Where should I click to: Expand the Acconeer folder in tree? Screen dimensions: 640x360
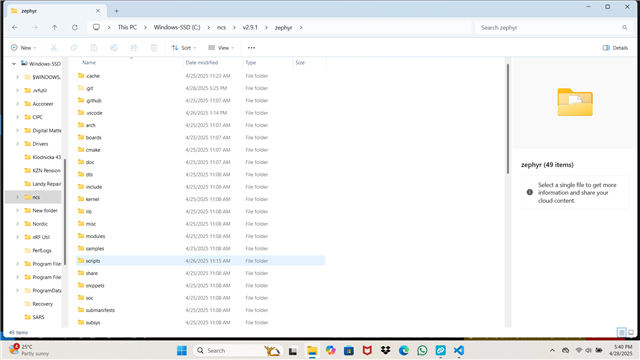click(x=17, y=104)
